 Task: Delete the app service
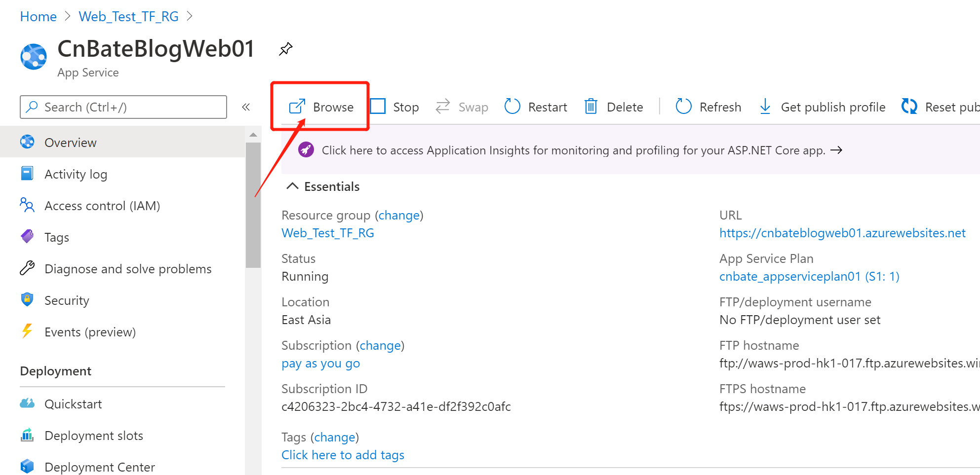(625, 107)
